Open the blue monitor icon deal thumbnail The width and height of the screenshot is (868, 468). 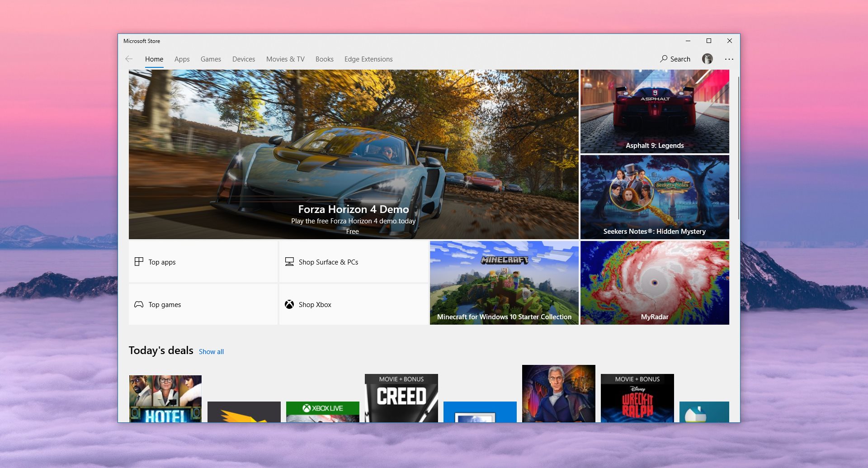coord(480,411)
